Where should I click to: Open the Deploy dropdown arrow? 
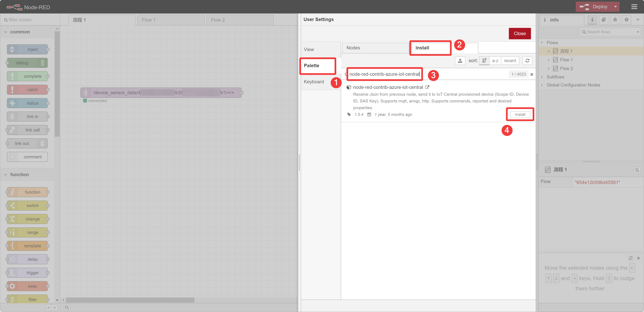pyautogui.click(x=615, y=7)
